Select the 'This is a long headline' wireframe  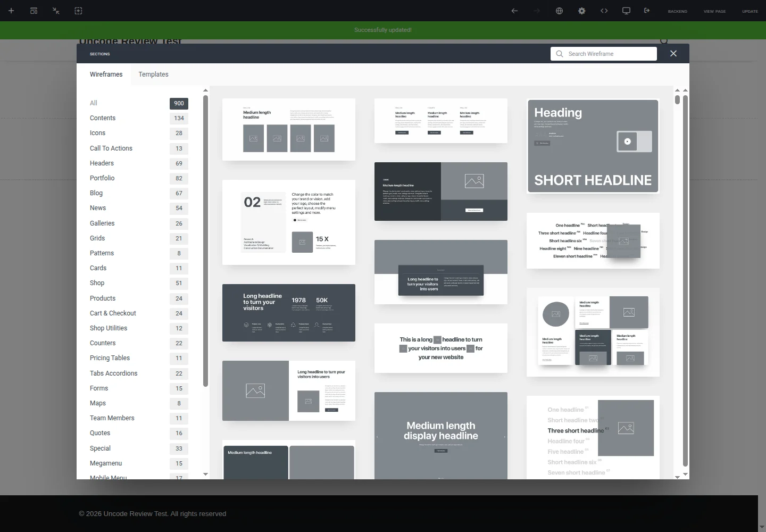[441, 348]
